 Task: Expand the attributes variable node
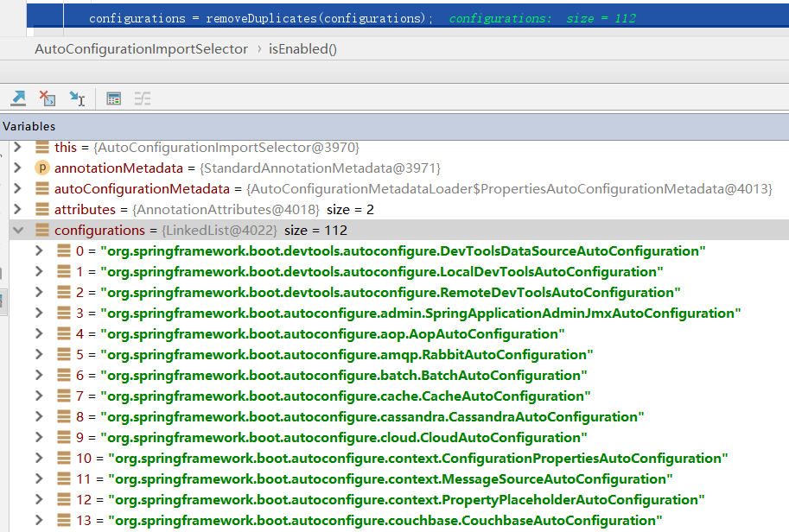17,209
